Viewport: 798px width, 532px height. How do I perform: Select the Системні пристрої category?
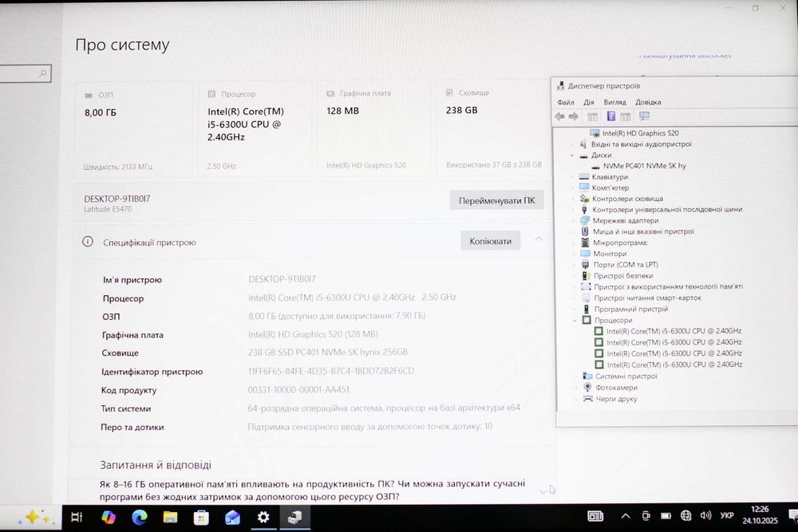(x=626, y=376)
